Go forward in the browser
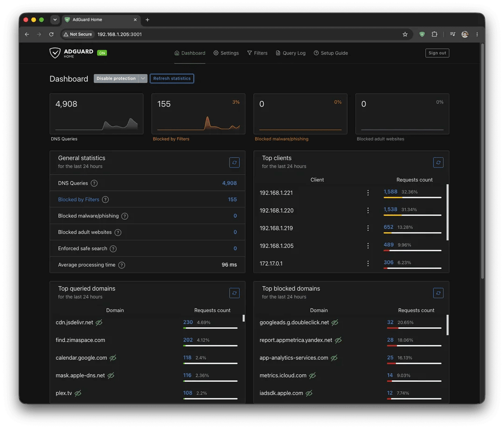 (x=39, y=35)
